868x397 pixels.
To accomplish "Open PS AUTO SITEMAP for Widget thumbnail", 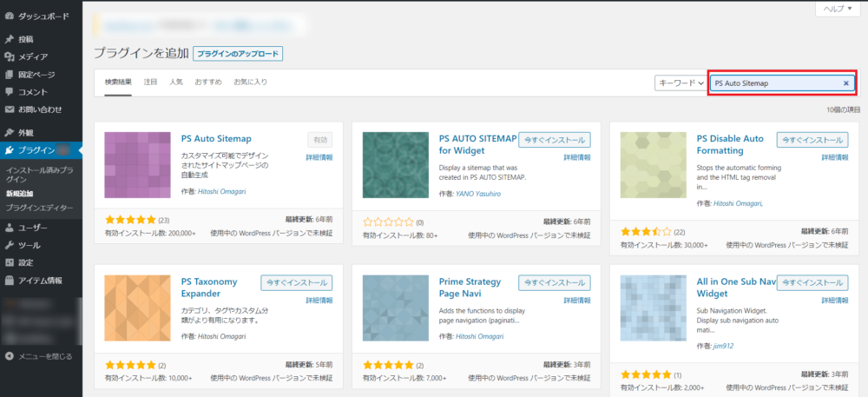I will (x=396, y=165).
